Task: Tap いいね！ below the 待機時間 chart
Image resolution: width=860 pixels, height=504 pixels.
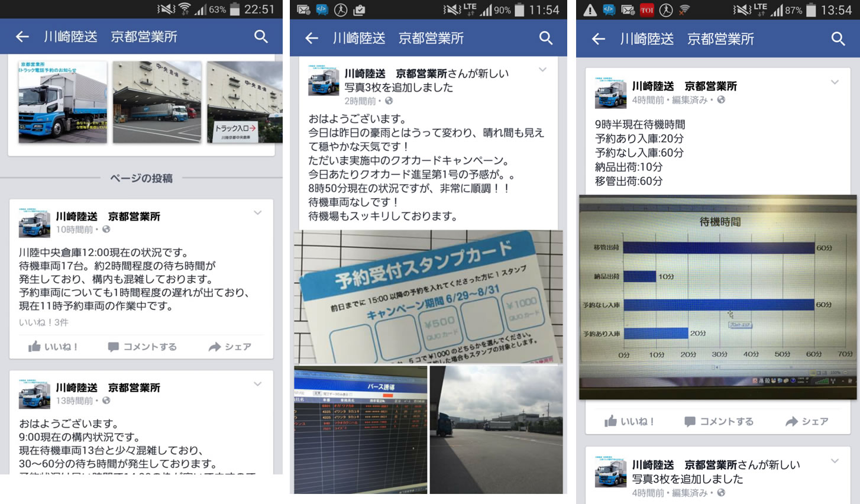Action: (629, 421)
